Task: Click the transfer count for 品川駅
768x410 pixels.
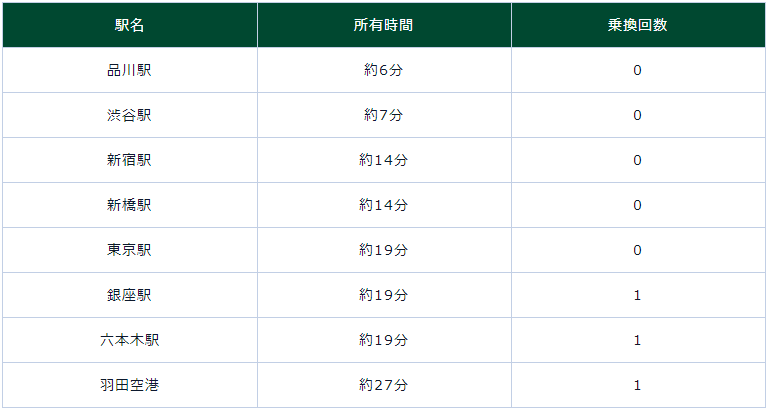Action: (x=637, y=70)
